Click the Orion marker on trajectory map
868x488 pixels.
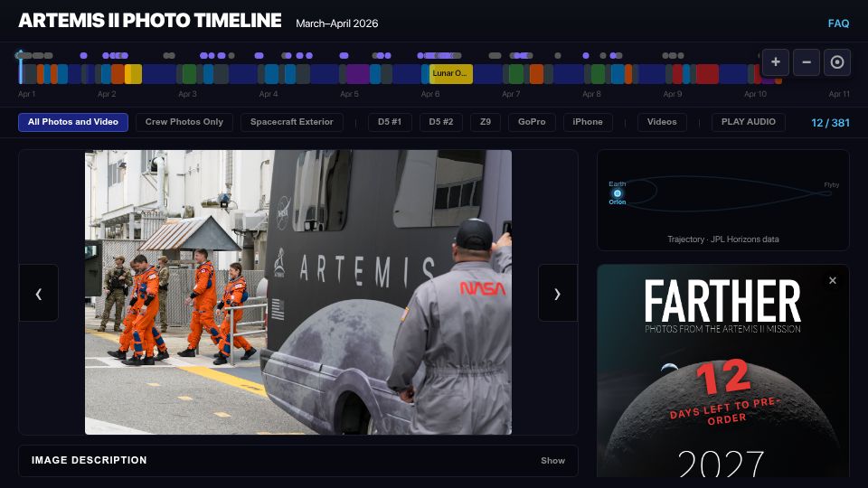(618, 193)
